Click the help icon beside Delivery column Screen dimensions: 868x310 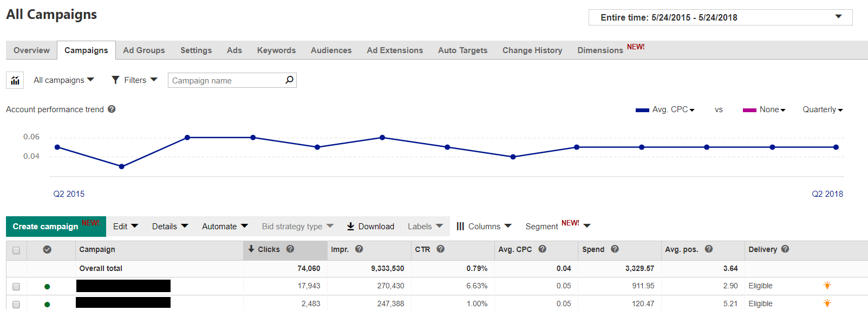click(x=785, y=249)
